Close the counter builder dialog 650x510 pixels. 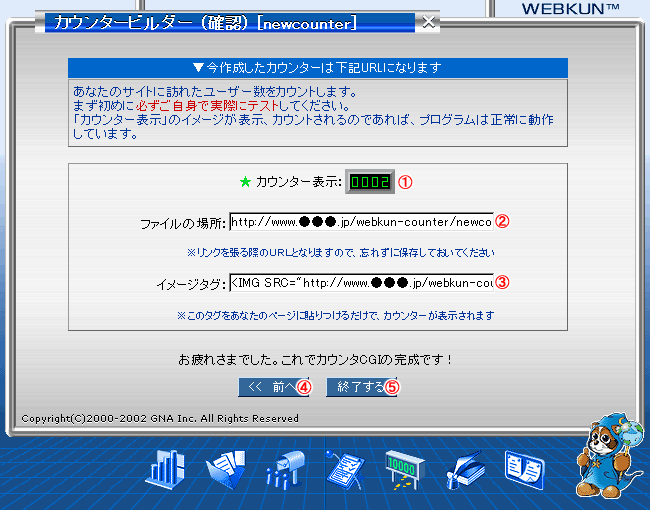coord(429,22)
